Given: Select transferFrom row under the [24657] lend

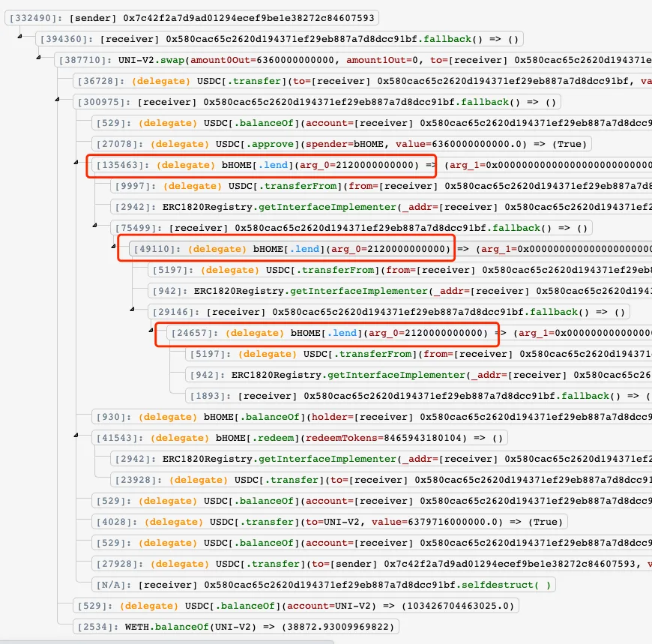Looking at the screenshot, I should [419, 354].
